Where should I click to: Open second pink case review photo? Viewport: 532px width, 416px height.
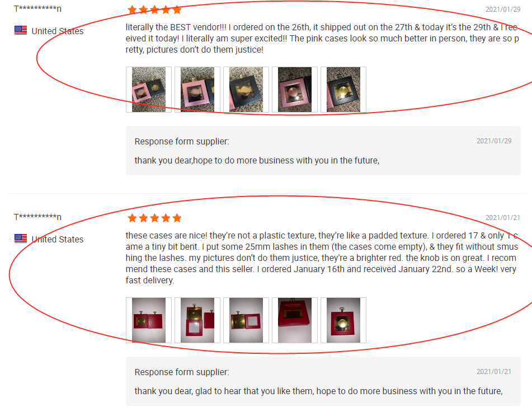click(197, 90)
